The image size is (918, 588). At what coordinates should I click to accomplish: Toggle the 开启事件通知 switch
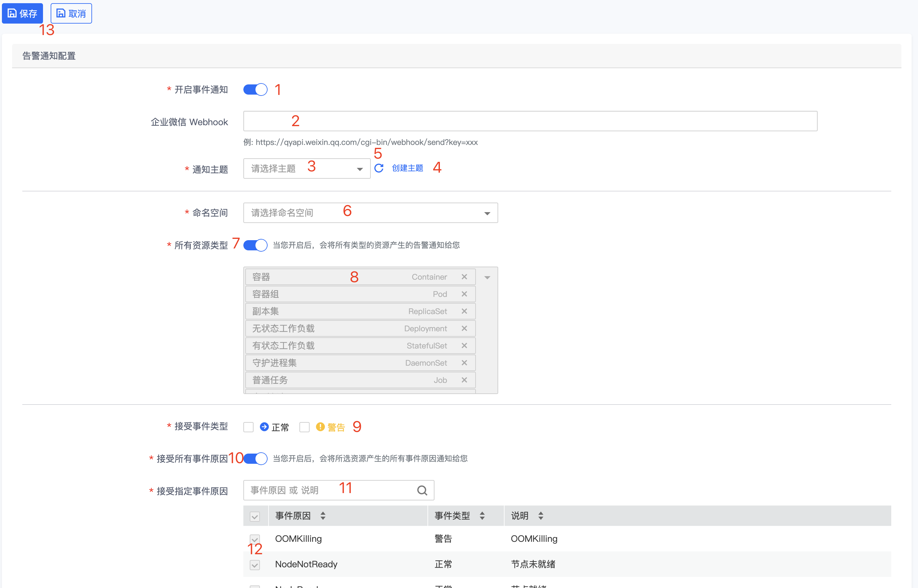tap(255, 90)
